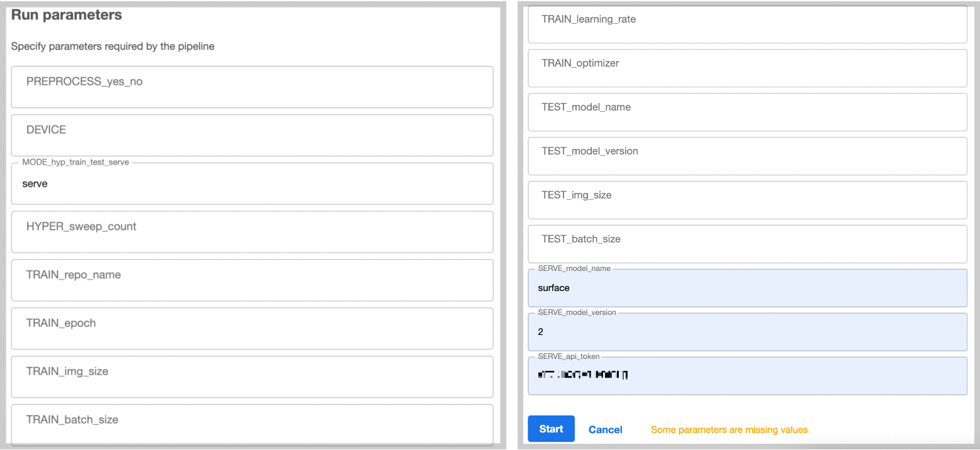Edit the SERVE_model_name field showing surface
This screenshot has width=980, height=450.
coord(747,288)
